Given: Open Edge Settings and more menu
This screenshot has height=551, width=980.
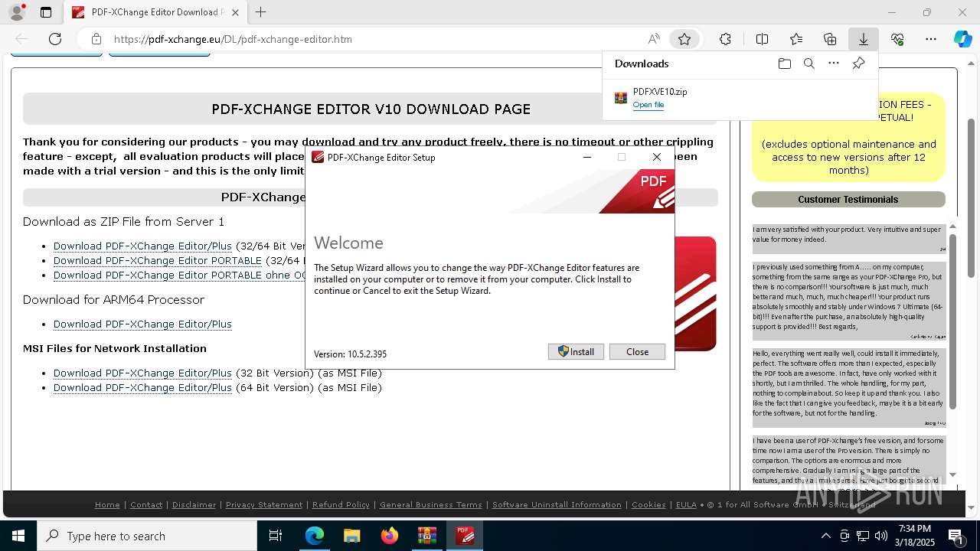Looking at the screenshot, I should (x=930, y=39).
